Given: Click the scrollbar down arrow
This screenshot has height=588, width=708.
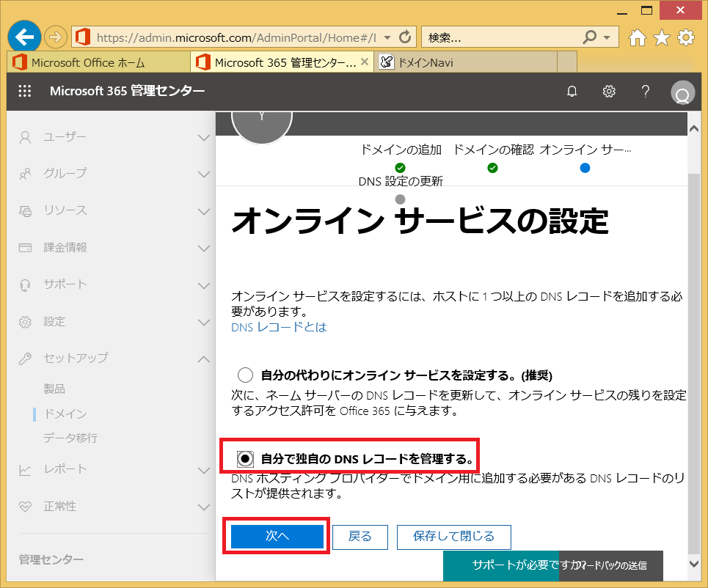Looking at the screenshot, I should click(694, 563).
